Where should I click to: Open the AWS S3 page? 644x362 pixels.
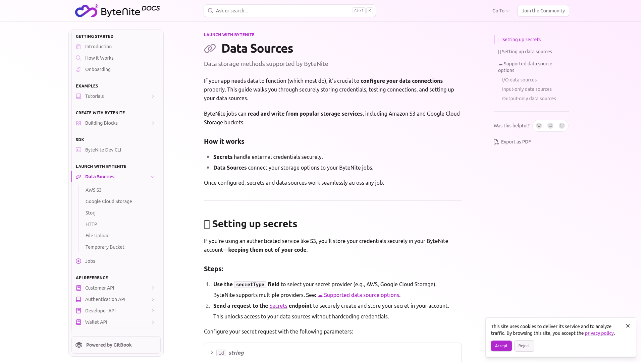click(x=94, y=190)
